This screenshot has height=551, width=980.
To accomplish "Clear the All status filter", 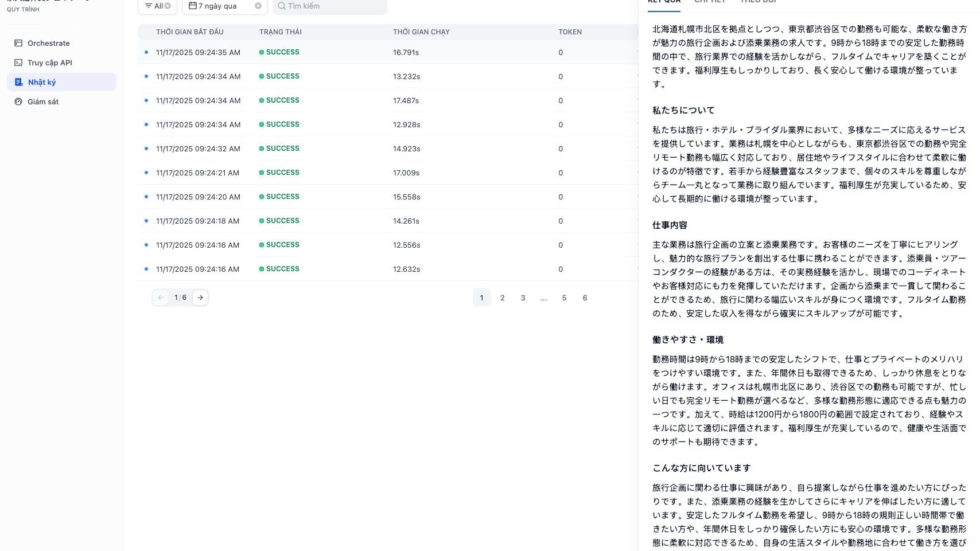I will click(x=167, y=6).
